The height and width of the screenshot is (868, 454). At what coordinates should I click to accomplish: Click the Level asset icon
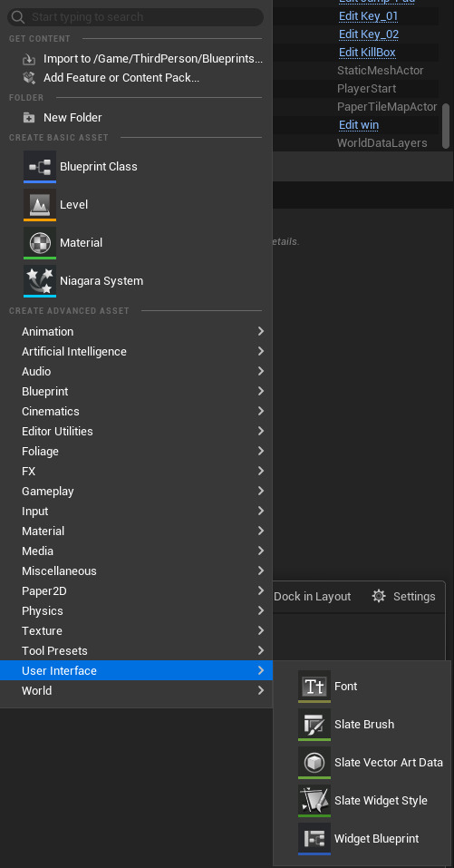pyautogui.click(x=40, y=205)
